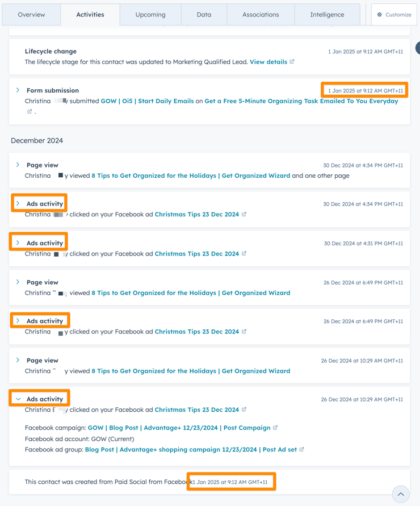This screenshot has width=420, height=506.
Task: Expand Ads activity from 30 Dec 4:31 PM
Action: pyautogui.click(x=18, y=242)
